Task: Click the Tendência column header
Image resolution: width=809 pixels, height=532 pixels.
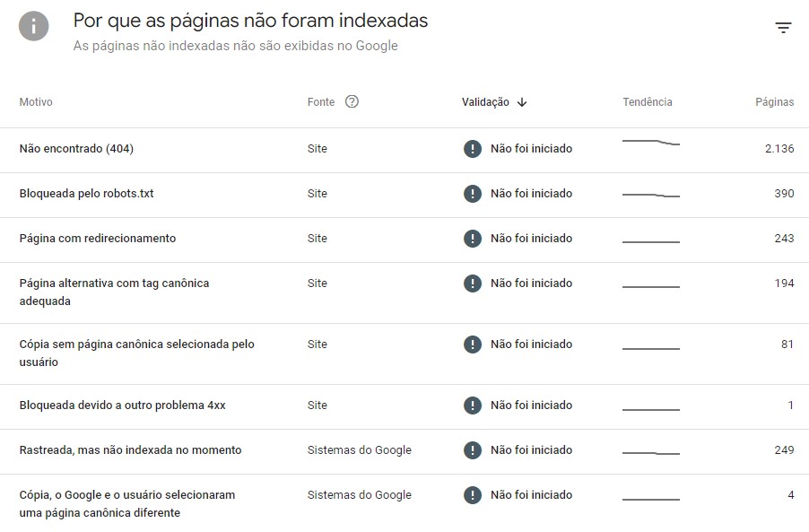Action: click(x=648, y=101)
